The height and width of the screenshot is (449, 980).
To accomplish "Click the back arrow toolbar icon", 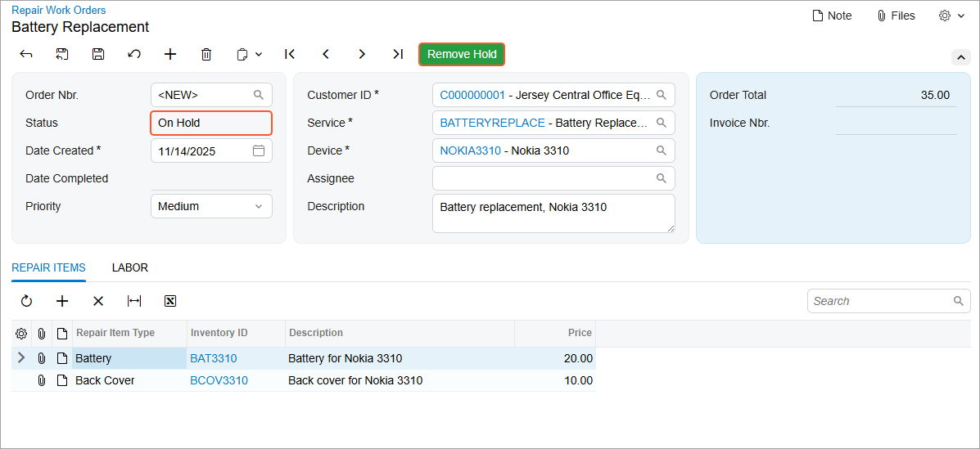I will tap(26, 54).
